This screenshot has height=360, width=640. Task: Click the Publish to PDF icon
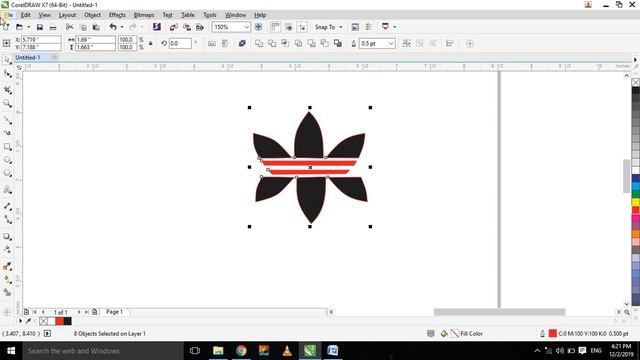pyautogui.click(x=200, y=27)
